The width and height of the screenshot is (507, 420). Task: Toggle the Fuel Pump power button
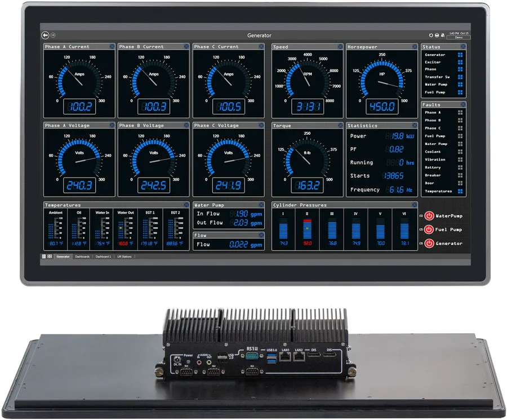coord(429,229)
